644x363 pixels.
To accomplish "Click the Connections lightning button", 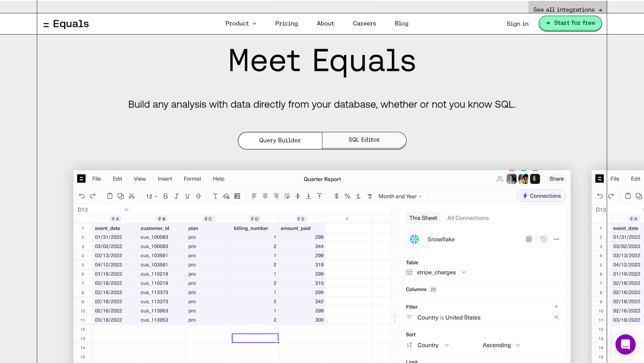I will (541, 196).
